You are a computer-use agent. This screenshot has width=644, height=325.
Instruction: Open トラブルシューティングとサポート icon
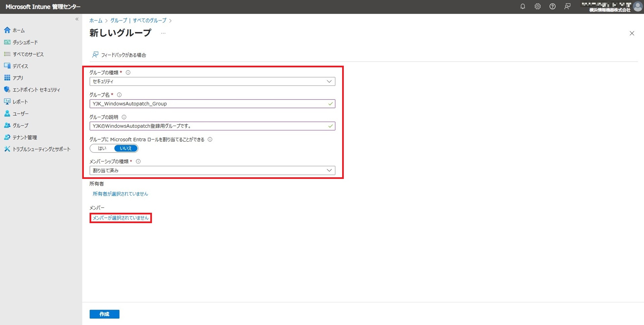tap(7, 149)
